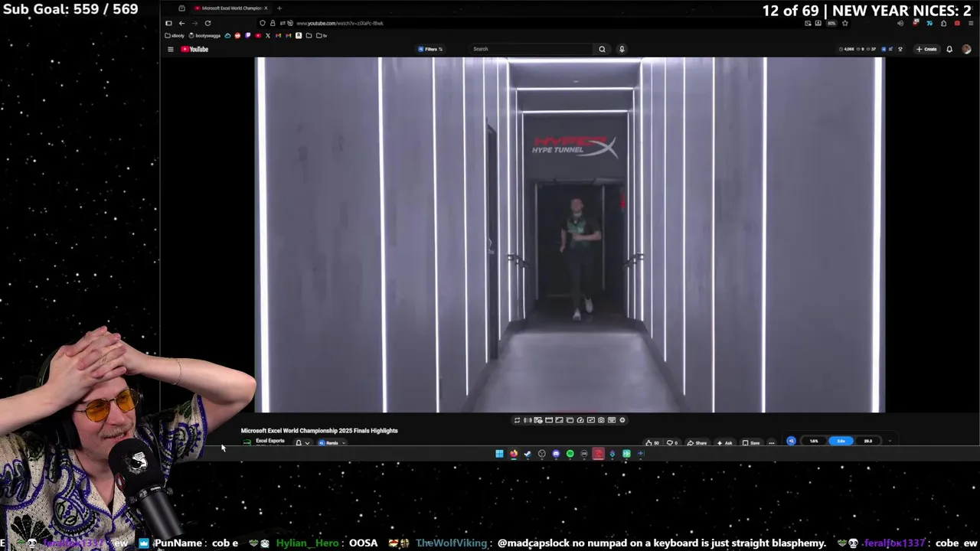The height and width of the screenshot is (551, 980).
Task: Open the Twitch bookmark icon
Action: [247, 35]
